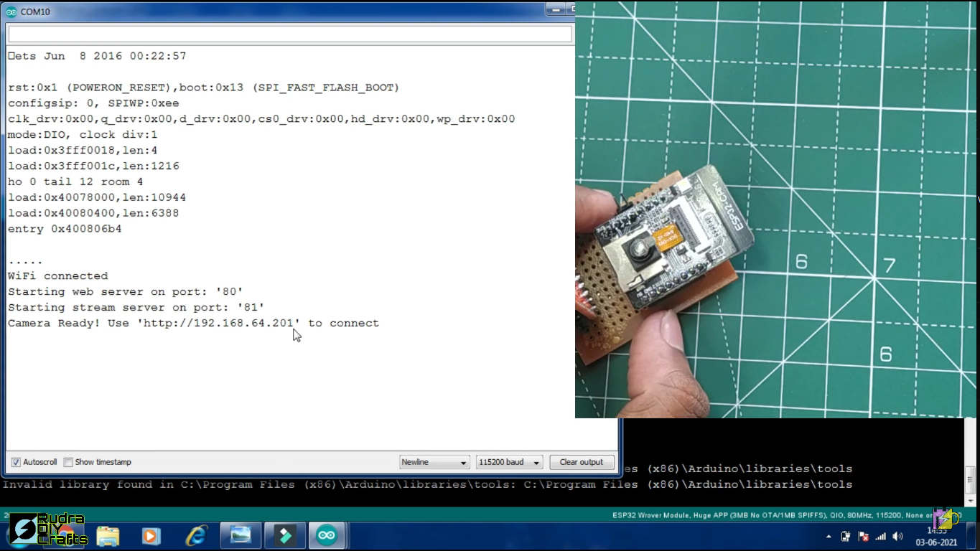Viewport: 980px width, 551px height.
Task: Click the 'Invalid library found' console message
Action: point(427,485)
